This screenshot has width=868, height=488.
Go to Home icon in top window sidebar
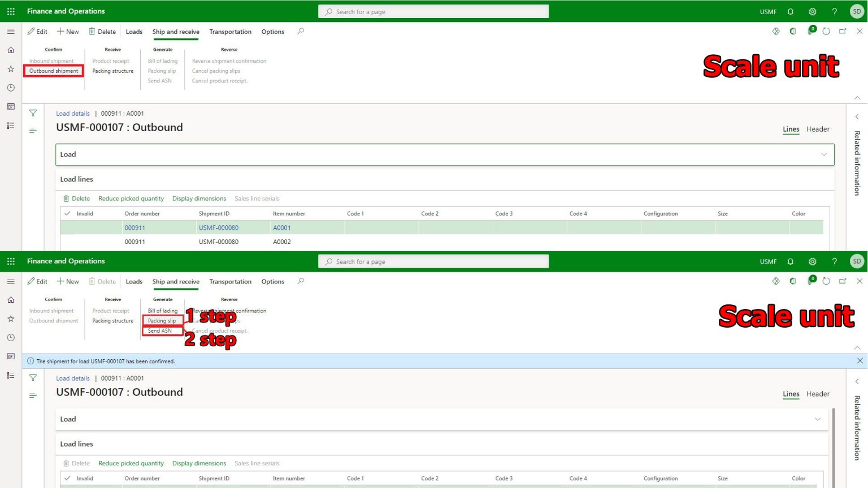(11, 50)
